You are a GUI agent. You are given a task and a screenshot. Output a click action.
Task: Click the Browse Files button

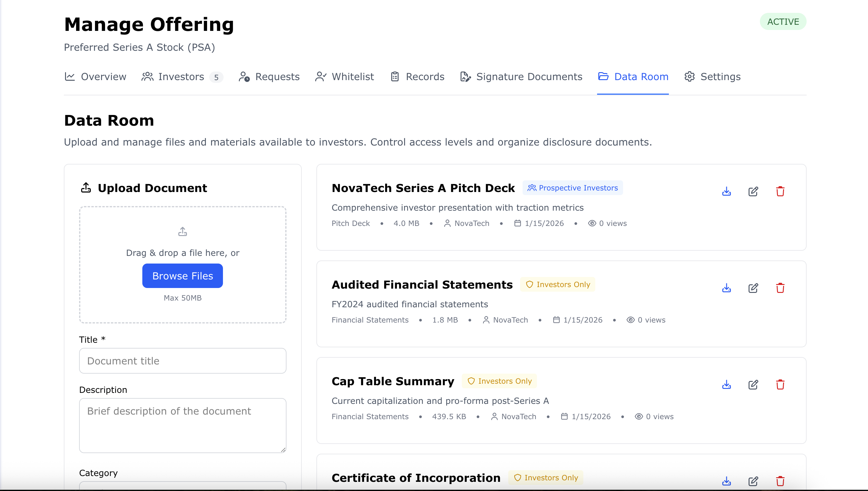point(182,275)
